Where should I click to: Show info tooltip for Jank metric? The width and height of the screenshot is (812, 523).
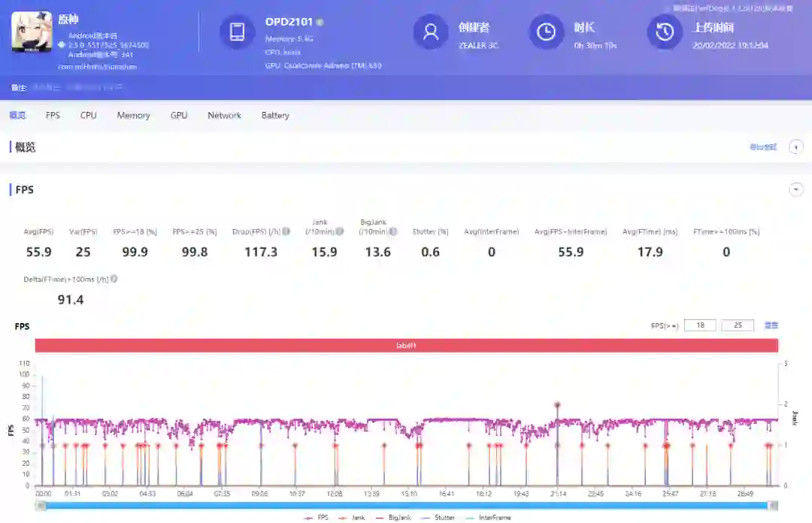[x=340, y=231]
